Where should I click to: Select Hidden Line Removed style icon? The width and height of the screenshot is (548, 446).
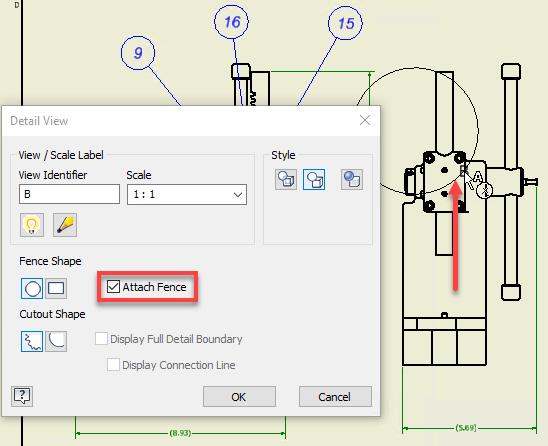pos(314,180)
